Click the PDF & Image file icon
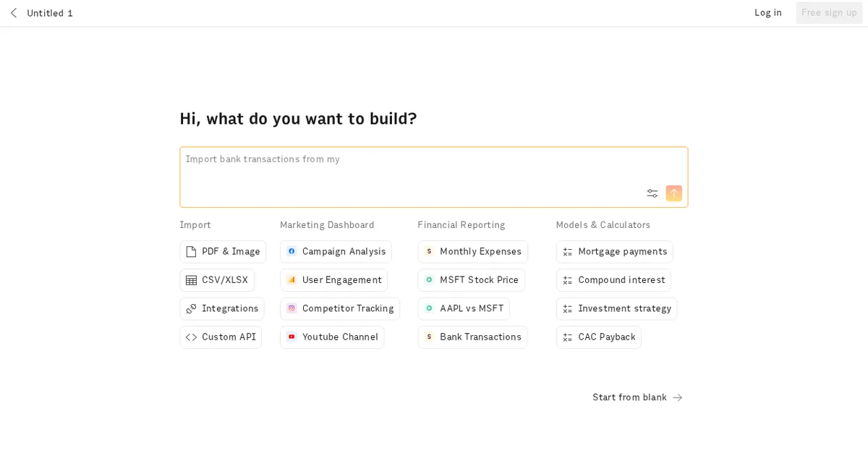868x456 pixels. click(191, 252)
